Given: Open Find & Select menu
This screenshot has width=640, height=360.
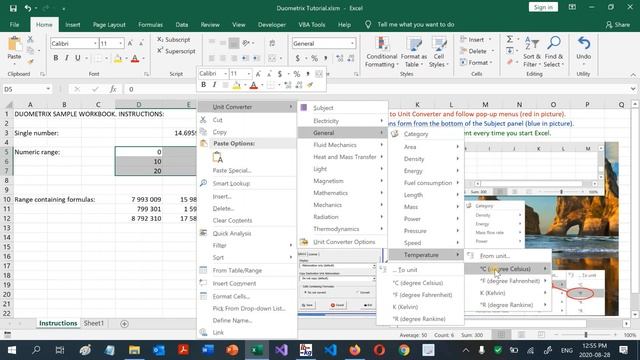Looking at the screenshot, I should (553, 52).
